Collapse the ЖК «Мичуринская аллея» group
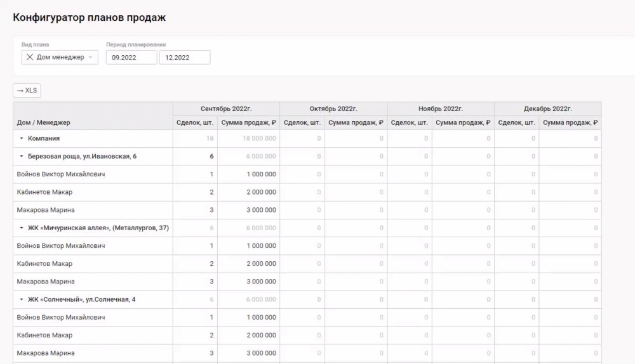 click(x=21, y=228)
